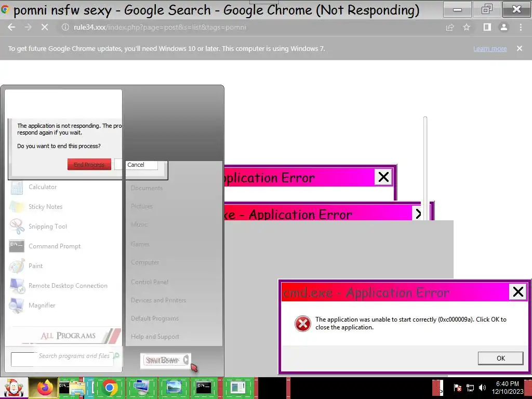The width and height of the screenshot is (532, 399).
Task: Open Chrome side panel
Action: (x=487, y=28)
